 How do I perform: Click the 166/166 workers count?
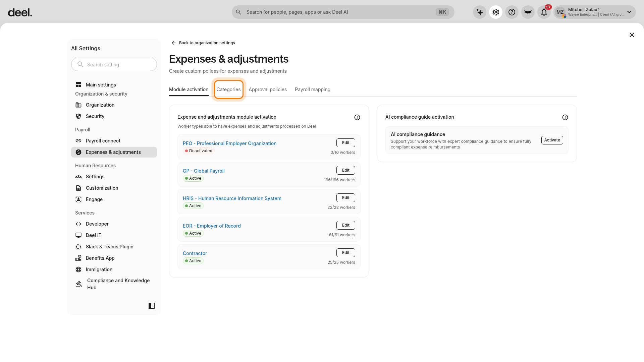[x=339, y=180]
